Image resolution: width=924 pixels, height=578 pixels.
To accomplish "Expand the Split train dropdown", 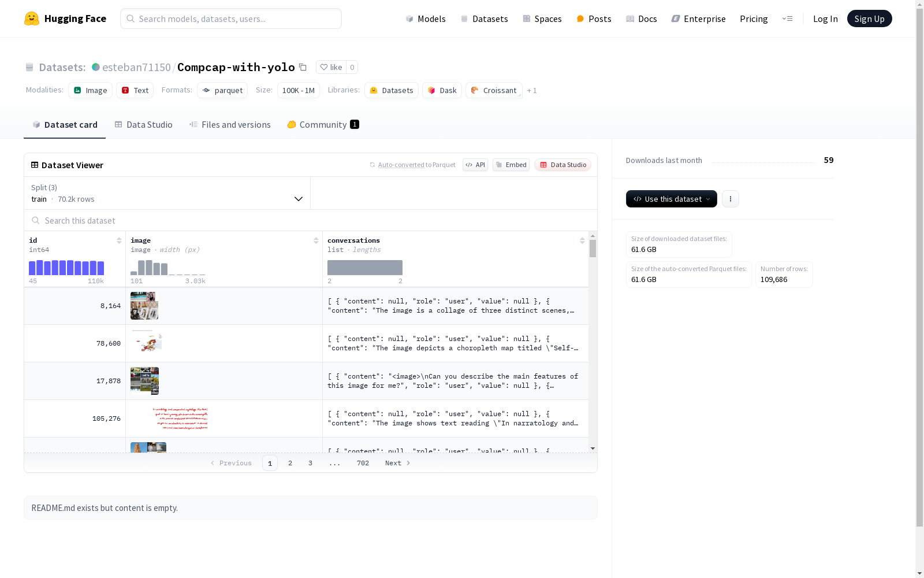I will click(167, 193).
